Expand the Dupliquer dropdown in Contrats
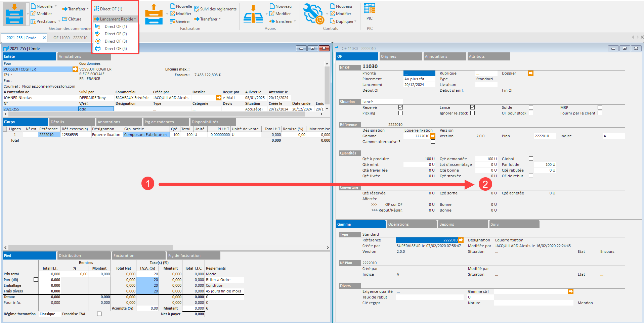The height and width of the screenshot is (323, 644). click(x=355, y=21)
